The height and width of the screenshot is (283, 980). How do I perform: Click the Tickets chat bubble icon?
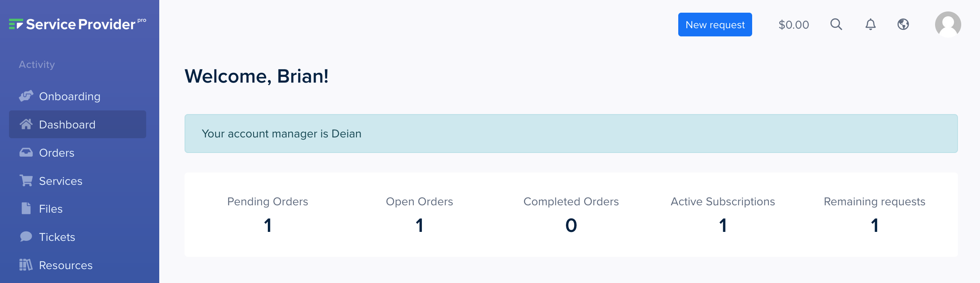click(26, 237)
